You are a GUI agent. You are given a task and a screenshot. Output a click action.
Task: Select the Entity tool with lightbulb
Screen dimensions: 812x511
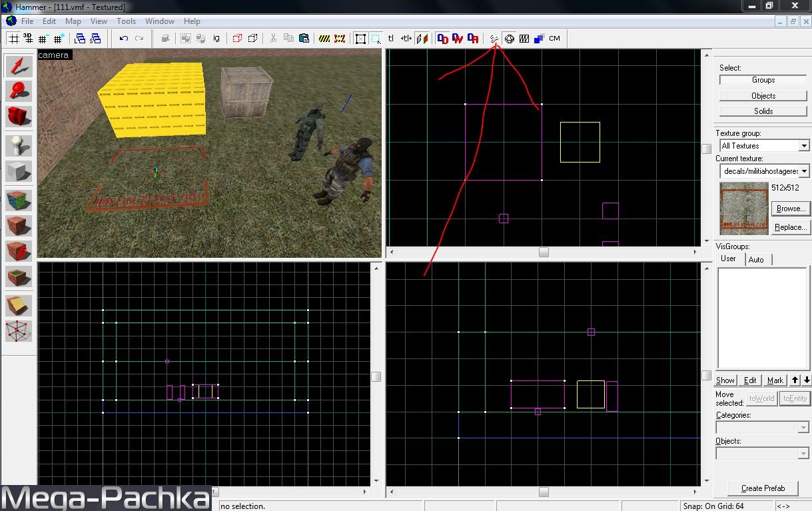click(x=19, y=146)
